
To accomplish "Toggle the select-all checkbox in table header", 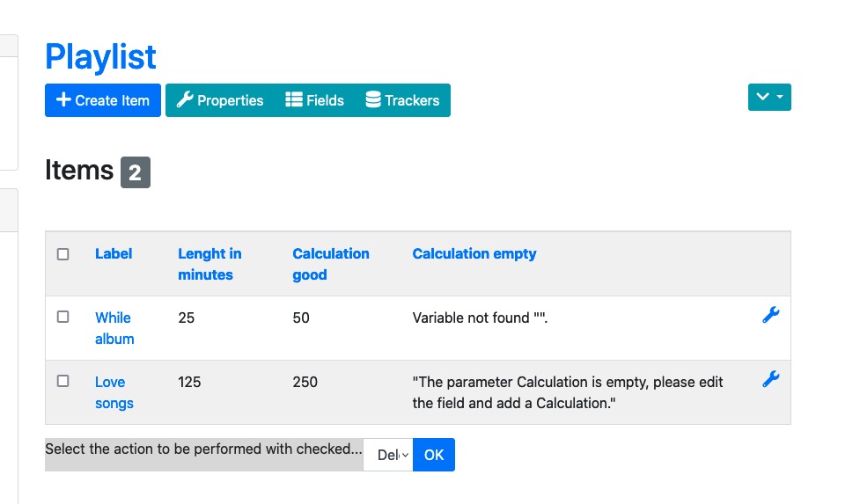I will point(63,254).
